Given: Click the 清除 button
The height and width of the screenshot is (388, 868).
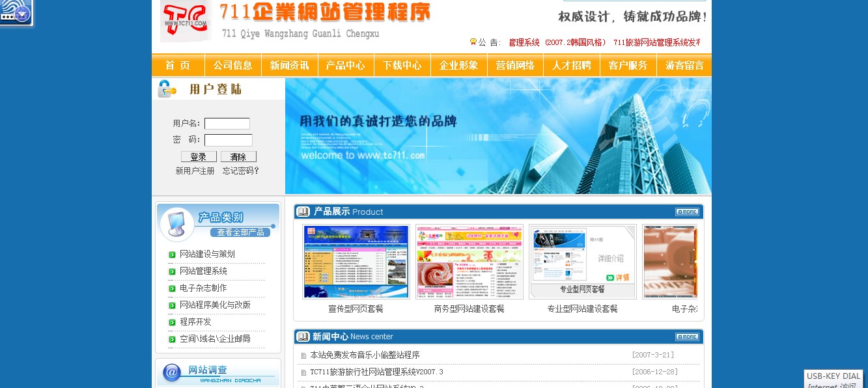Looking at the screenshot, I should tap(238, 157).
